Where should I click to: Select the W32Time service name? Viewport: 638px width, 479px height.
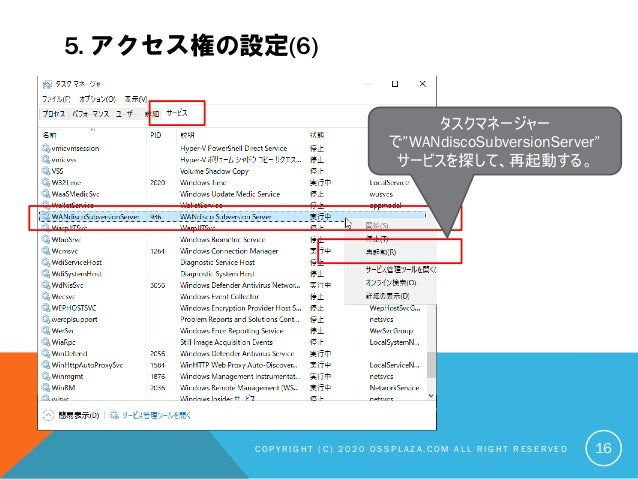[66, 182]
